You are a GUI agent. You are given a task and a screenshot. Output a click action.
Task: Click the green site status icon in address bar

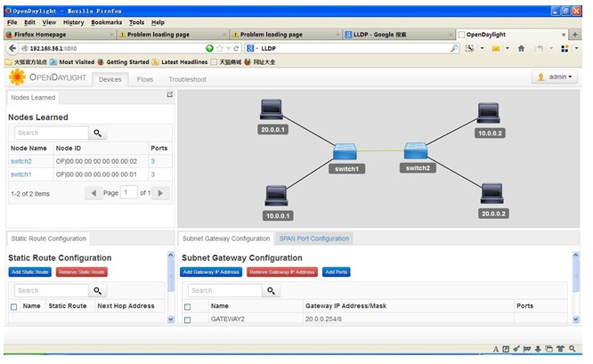pos(209,48)
